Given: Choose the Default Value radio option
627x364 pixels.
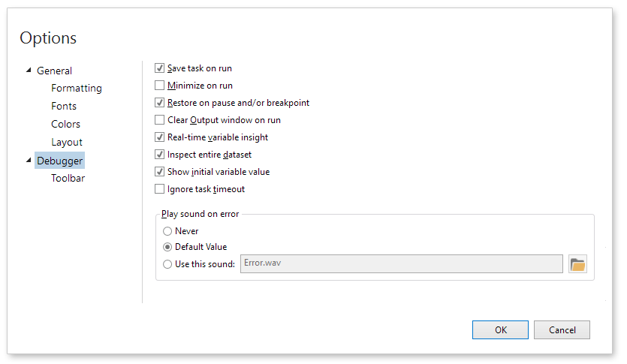Looking at the screenshot, I should point(167,247).
